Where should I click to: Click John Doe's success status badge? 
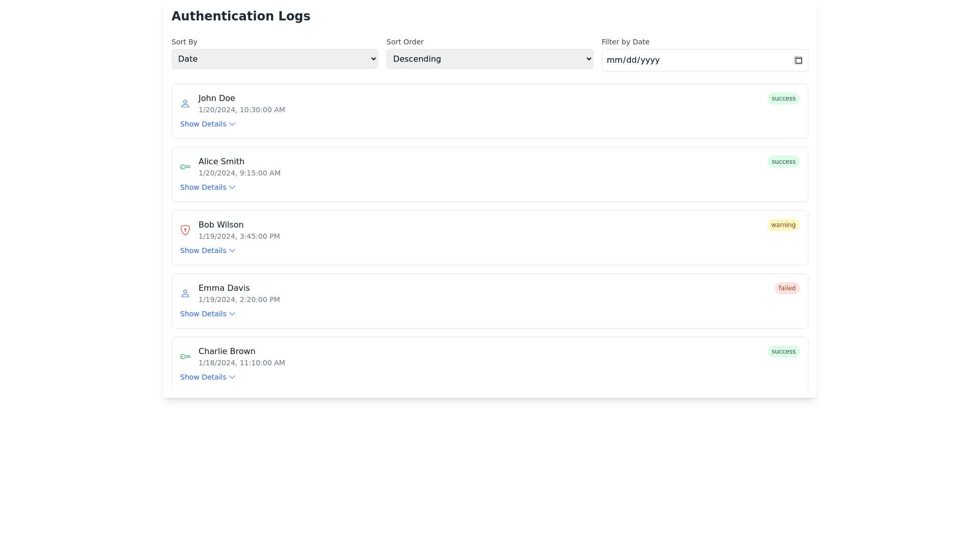click(x=783, y=98)
